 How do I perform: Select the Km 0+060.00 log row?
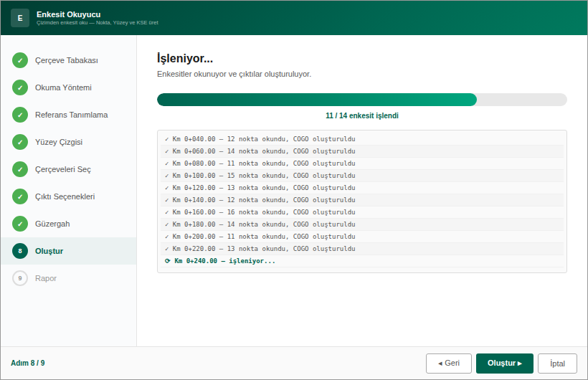362,151
